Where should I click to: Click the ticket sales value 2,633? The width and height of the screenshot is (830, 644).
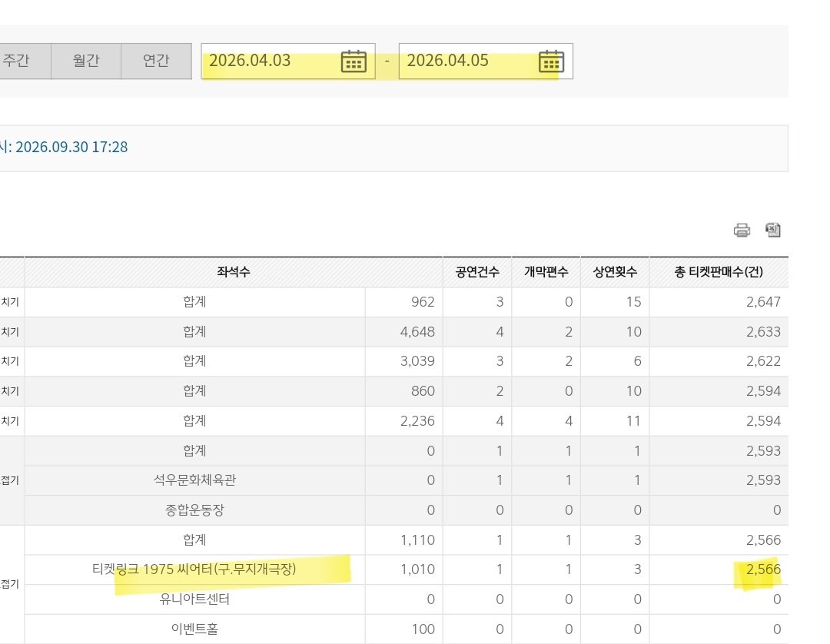coord(763,332)
